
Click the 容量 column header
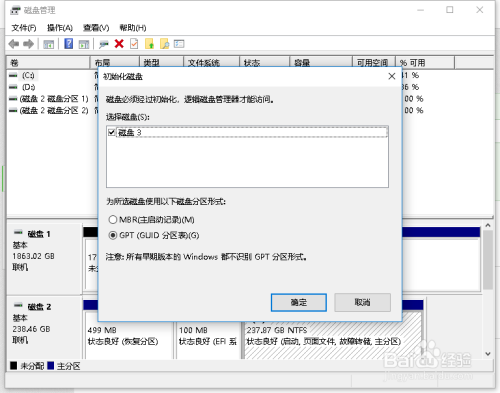pyautogui.click(x=321, y=63)
